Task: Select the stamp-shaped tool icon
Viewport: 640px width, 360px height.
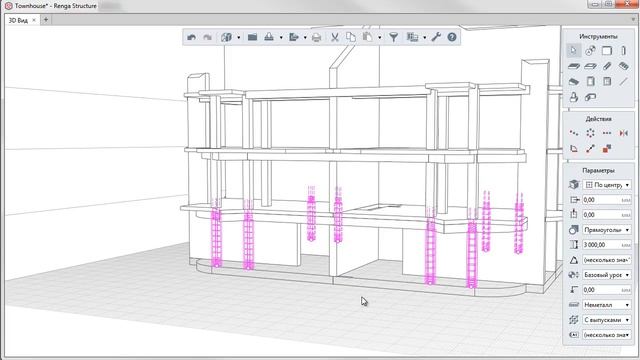Action: tap(574, 97)
